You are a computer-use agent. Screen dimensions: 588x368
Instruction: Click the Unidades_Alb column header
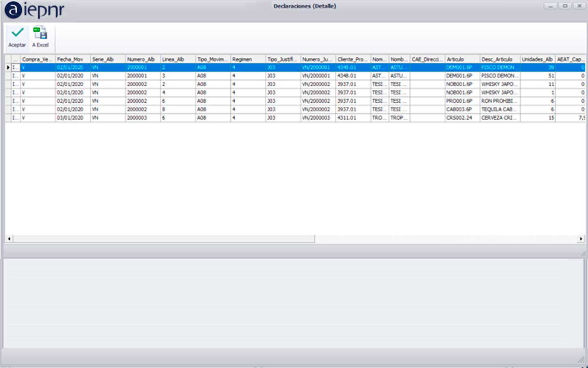click(x=537, y=59)
